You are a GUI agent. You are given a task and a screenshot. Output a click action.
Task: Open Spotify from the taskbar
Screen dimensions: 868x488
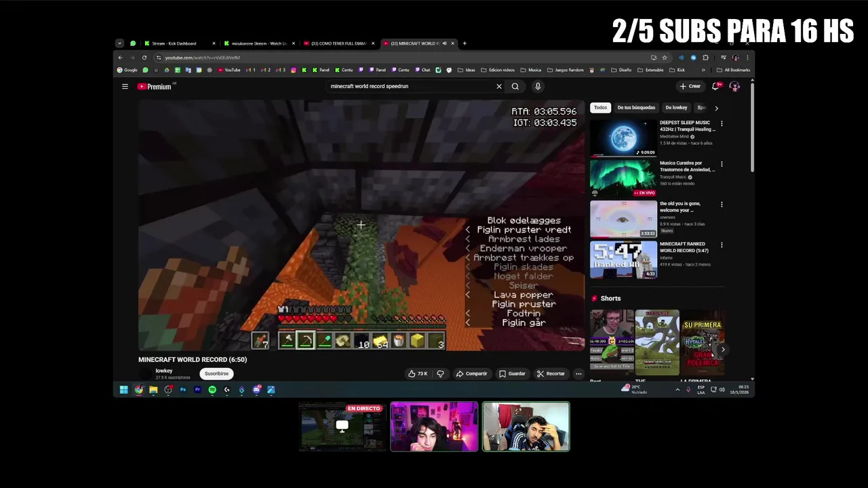[x=212, y=390]
